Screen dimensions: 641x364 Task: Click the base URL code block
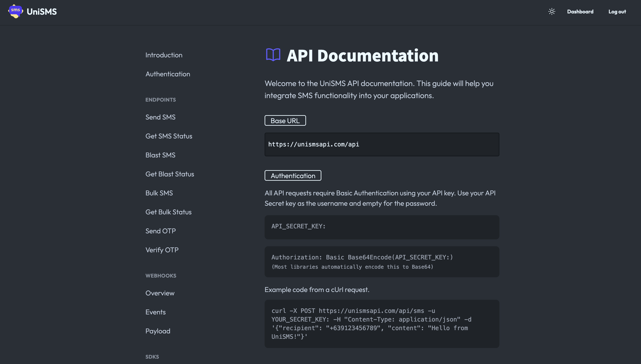(x=382, y=144)
